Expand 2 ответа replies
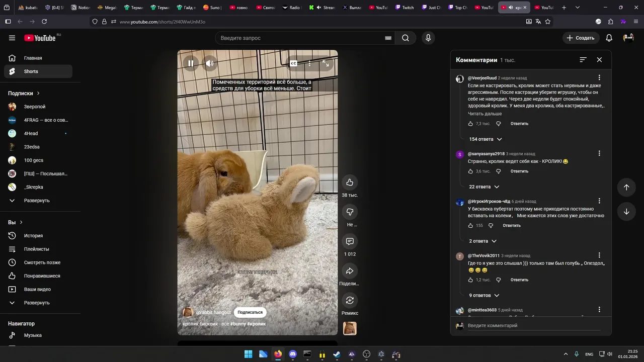 click(482, 241)
